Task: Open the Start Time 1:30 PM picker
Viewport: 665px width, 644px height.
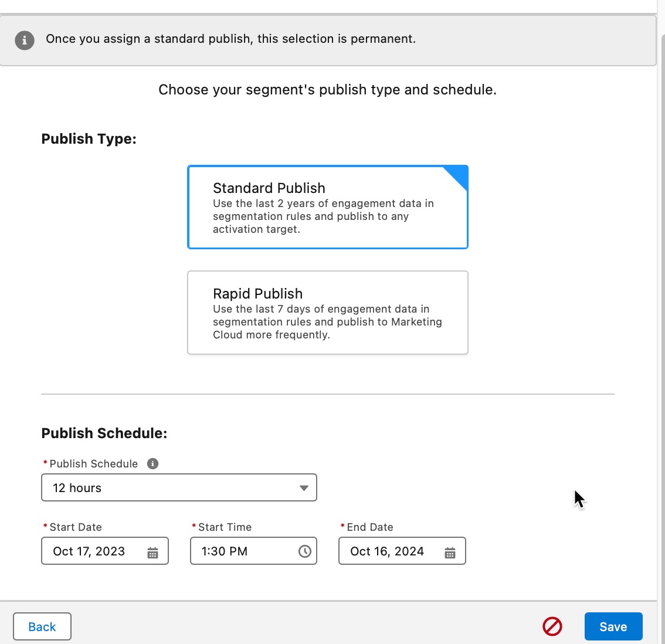Action: [x=253, y=551]
